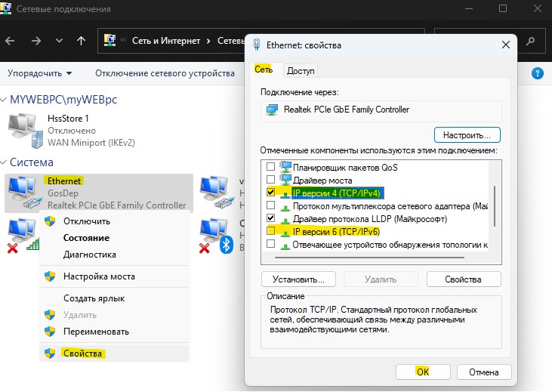Click the Bluetooth network connection icon

click(216, 236)
